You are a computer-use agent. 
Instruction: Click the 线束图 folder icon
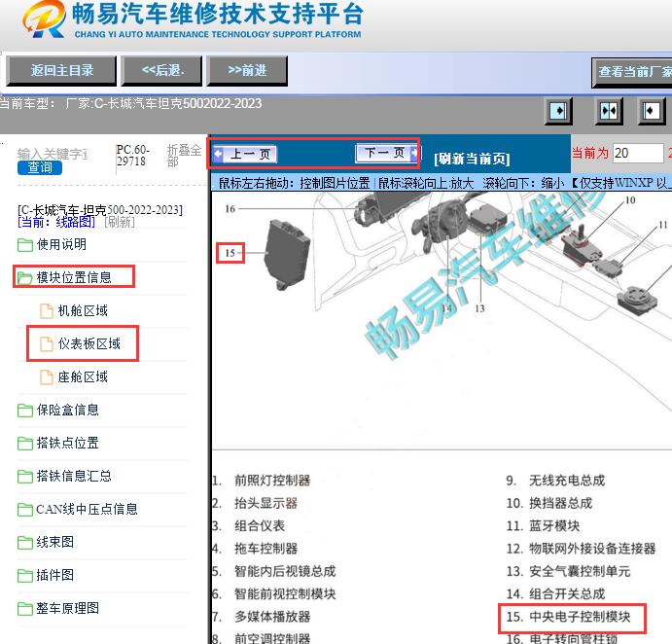25,543
